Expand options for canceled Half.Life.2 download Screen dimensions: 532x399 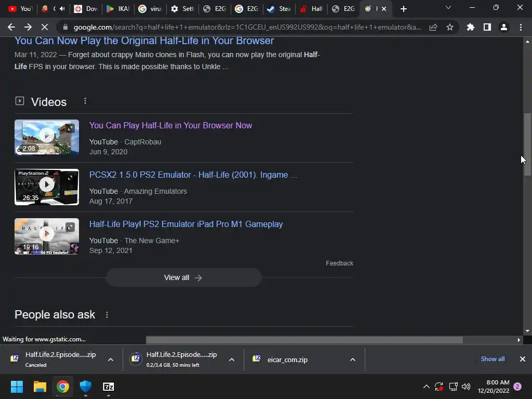111,360
